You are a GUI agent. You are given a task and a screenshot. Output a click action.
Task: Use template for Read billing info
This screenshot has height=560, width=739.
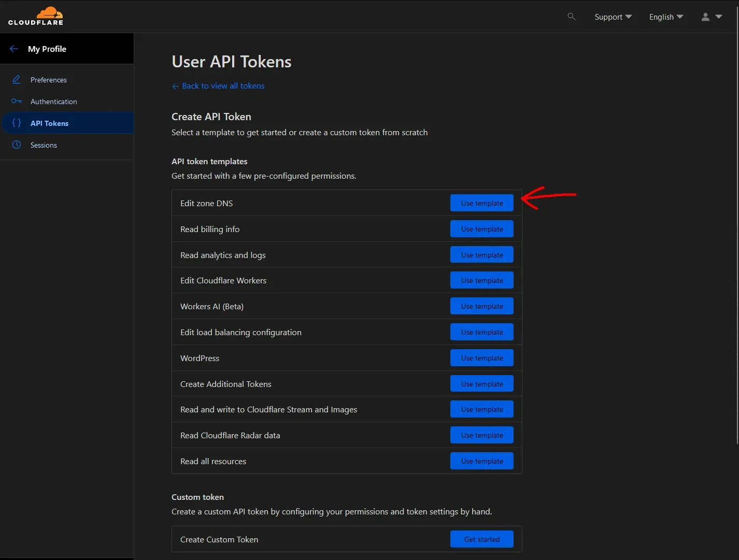pyautogui.click(x=481, y=228)
